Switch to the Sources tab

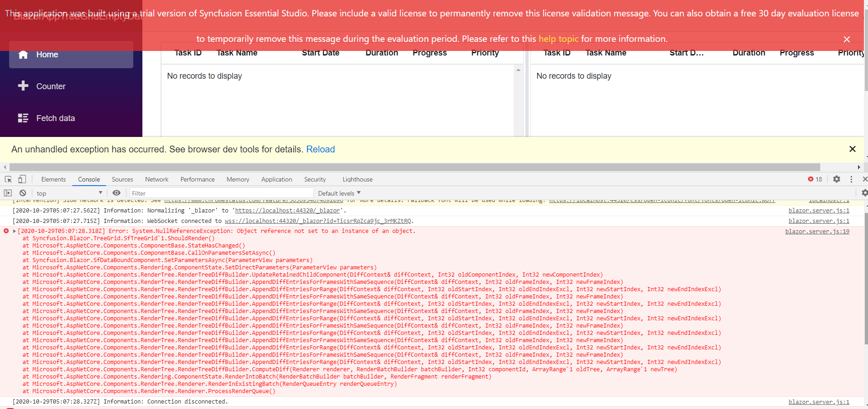coord(122,179)
